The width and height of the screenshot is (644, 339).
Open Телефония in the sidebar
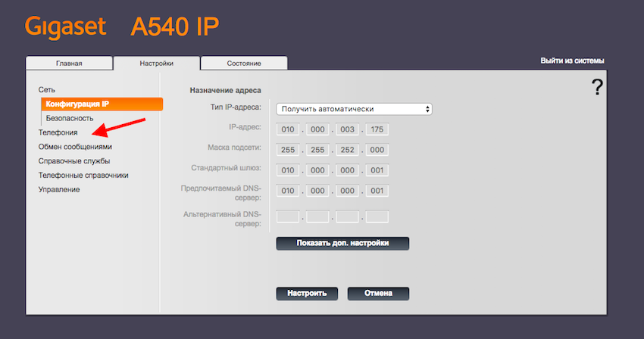(58, 132)
